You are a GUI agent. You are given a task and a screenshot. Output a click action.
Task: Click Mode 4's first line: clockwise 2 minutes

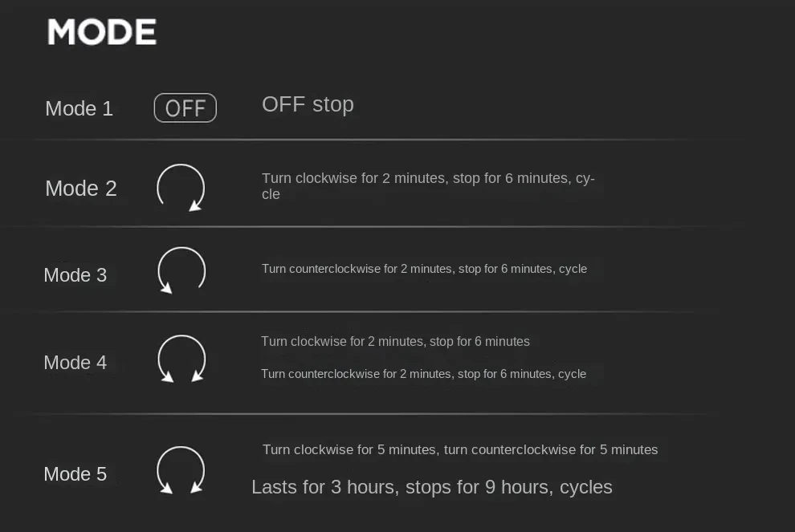[395, 341]
